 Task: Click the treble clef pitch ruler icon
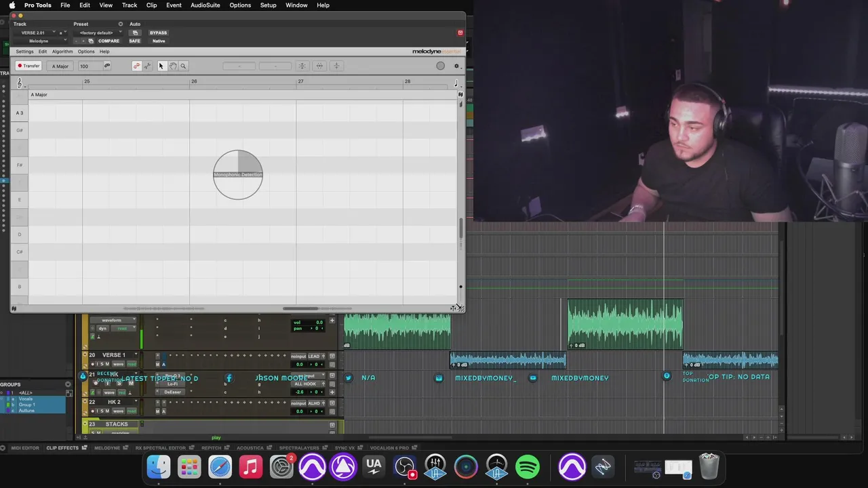click(19, 83)
